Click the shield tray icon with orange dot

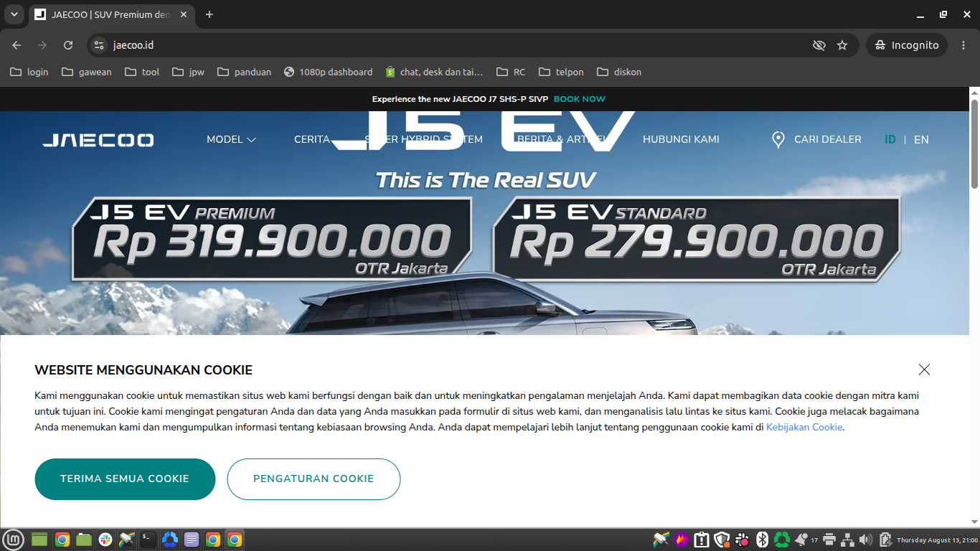[x=722, y=540]
